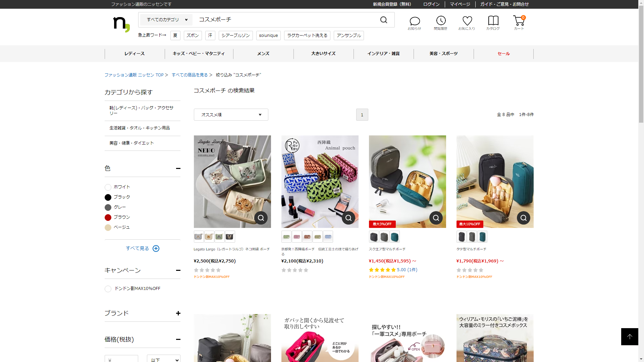This screenshot has height=362, width=644.
Task: Select the ブラック color filter
Action: point(108,197)
